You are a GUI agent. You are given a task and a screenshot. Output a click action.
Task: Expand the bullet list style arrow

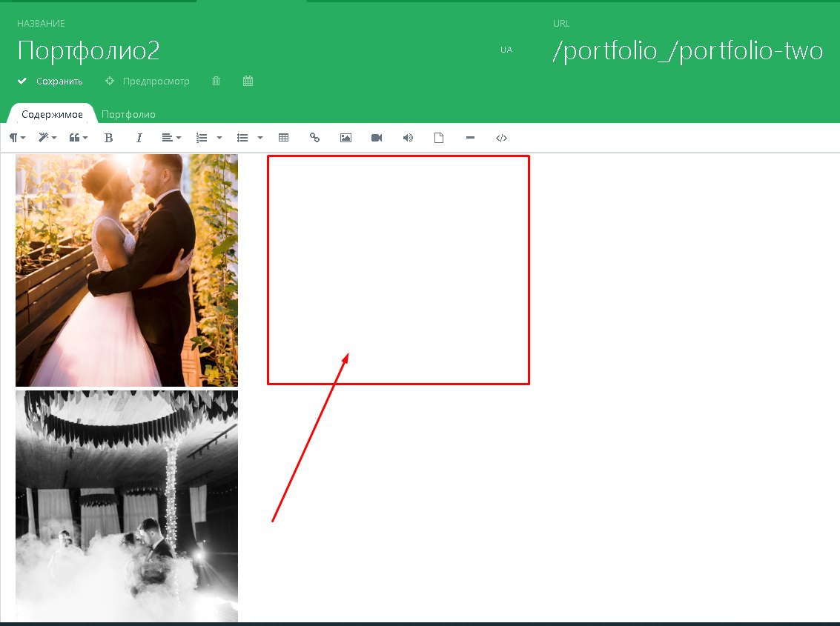[x=259, y=138]
